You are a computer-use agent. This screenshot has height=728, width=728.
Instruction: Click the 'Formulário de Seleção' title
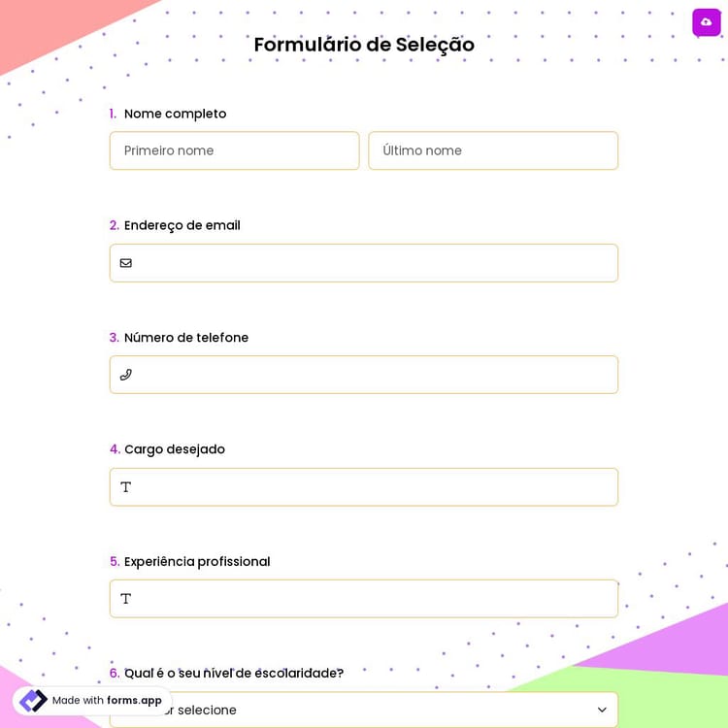tap(364, 45)
